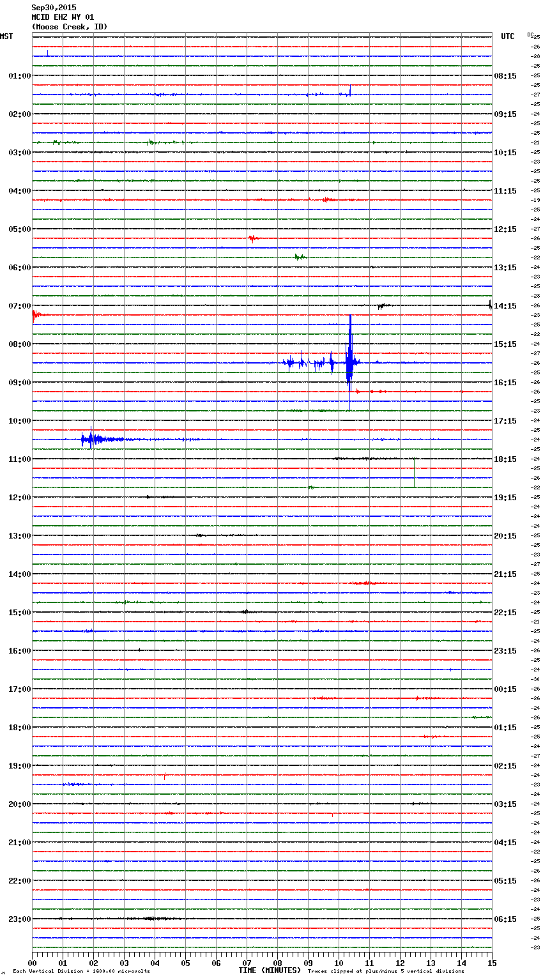Click the MST time label "10:00"

coord(20,421)
